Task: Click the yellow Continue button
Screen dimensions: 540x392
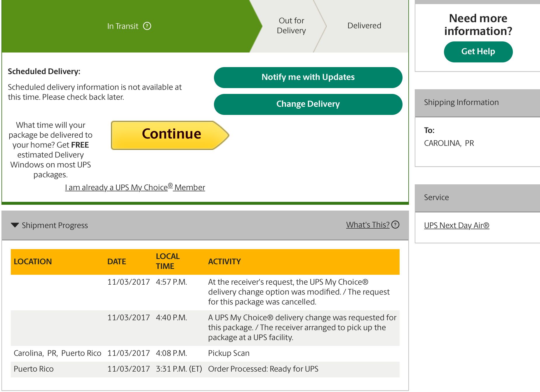Action: click(x=170, y=135)
